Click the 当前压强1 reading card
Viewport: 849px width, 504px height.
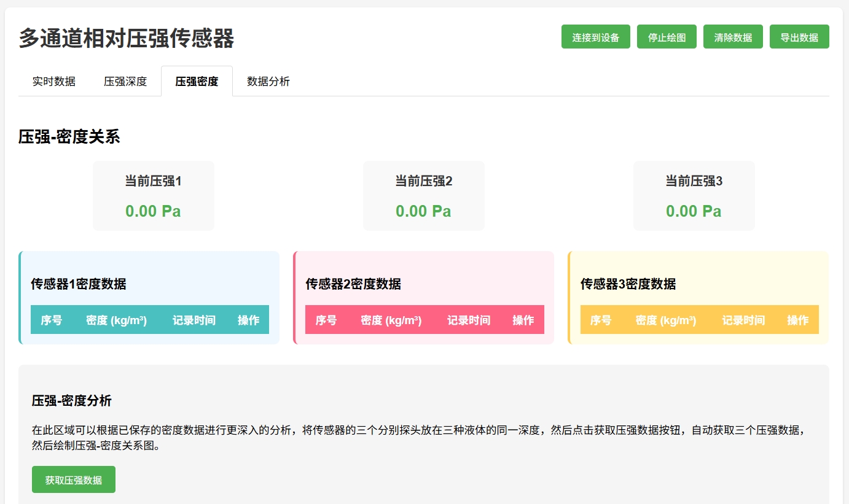(153, 196)
